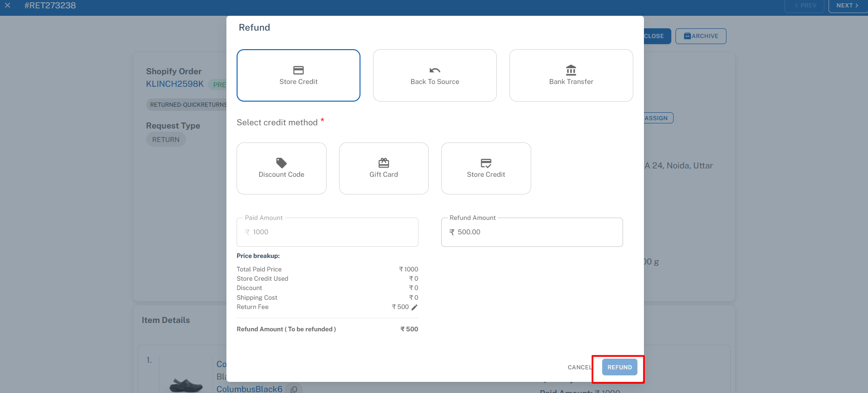Viewport: 868px width, 393px height.
Task: Click the Discount Code tag icon
Action: 281,163
